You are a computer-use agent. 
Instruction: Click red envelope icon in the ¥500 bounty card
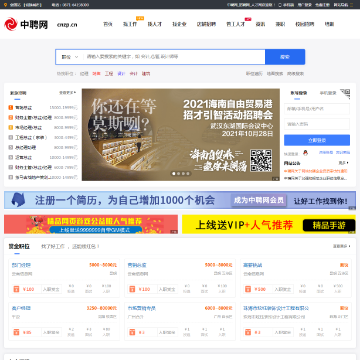248,289
